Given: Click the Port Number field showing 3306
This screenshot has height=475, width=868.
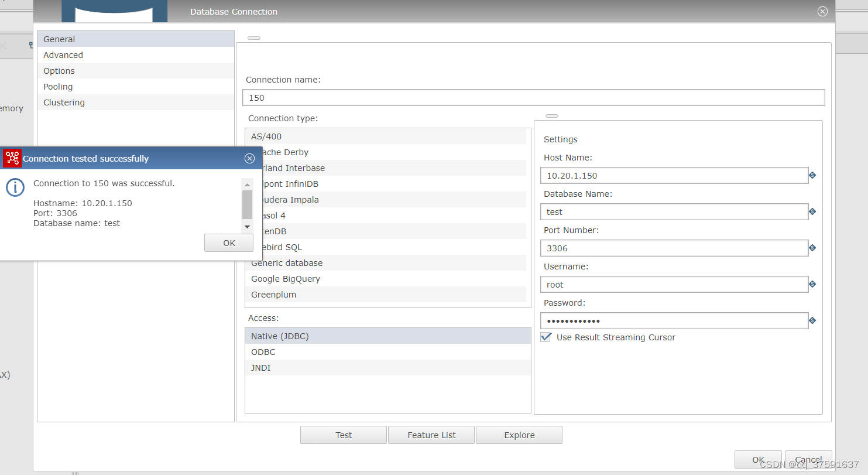Looking at the screenshot, I should (675, 248).
